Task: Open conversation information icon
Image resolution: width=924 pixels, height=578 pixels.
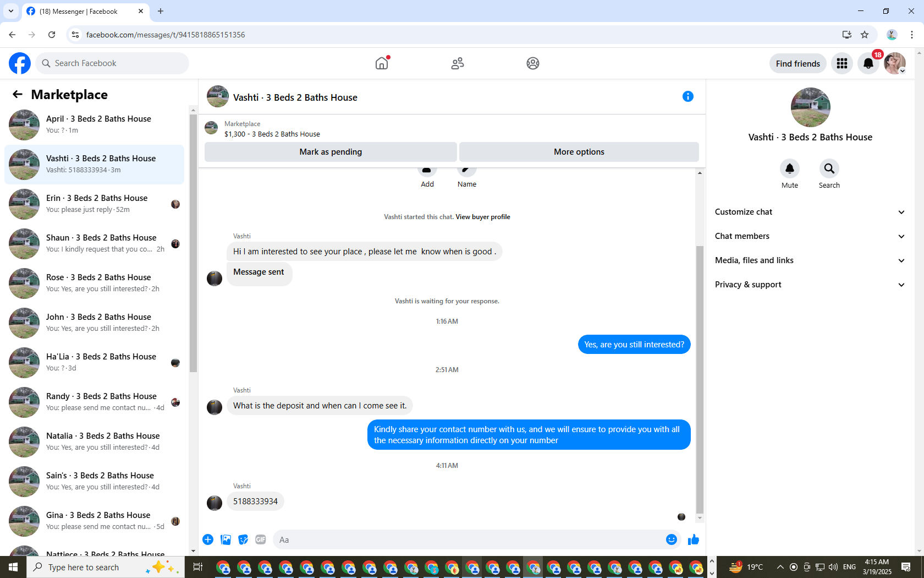Action: [x=688, y=97]
